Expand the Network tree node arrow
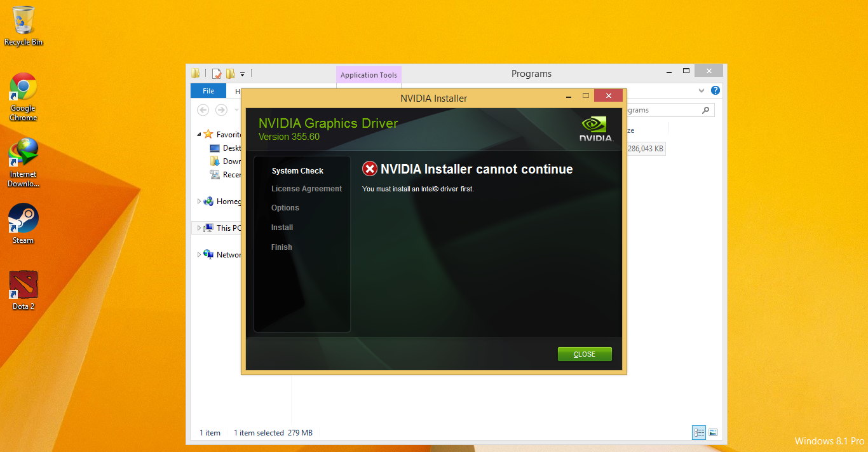The width and height of the screenshot is (868, 452). 199,255
